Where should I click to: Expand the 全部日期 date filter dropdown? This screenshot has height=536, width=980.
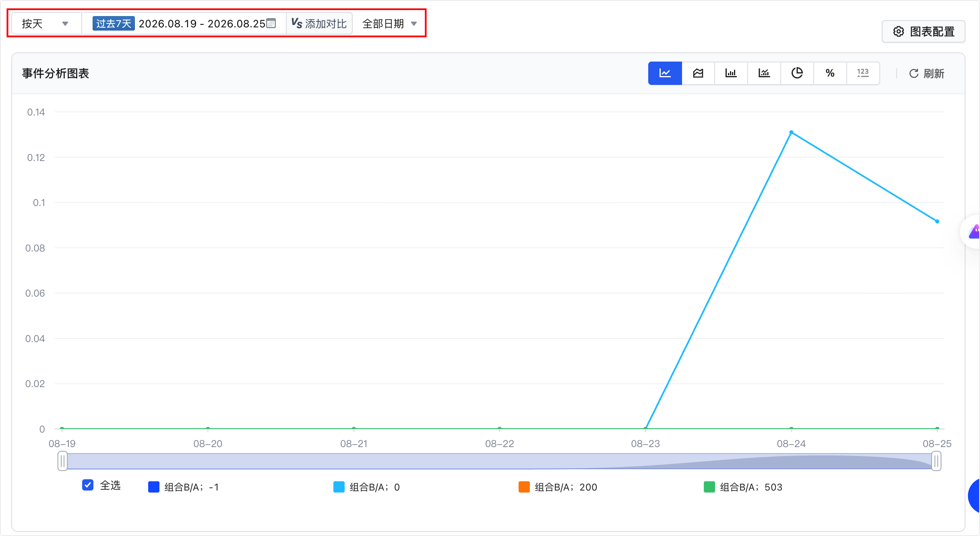coord(389,24)
